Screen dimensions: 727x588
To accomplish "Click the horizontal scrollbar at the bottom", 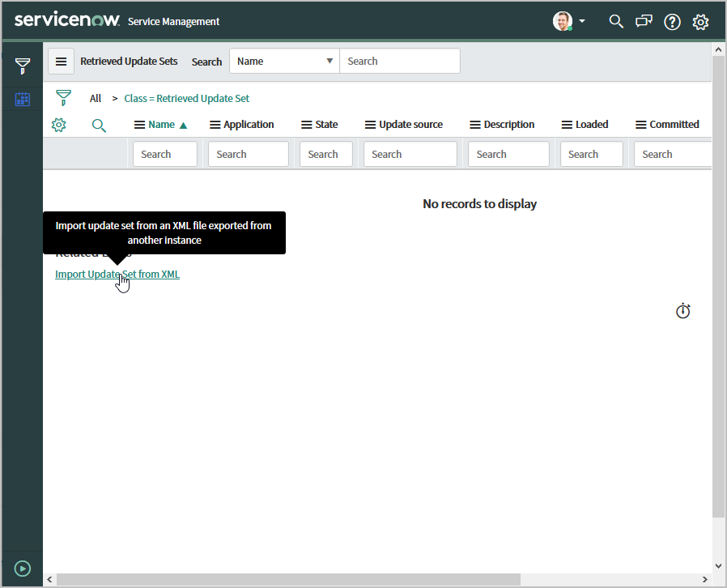I will tap(288, 579).
